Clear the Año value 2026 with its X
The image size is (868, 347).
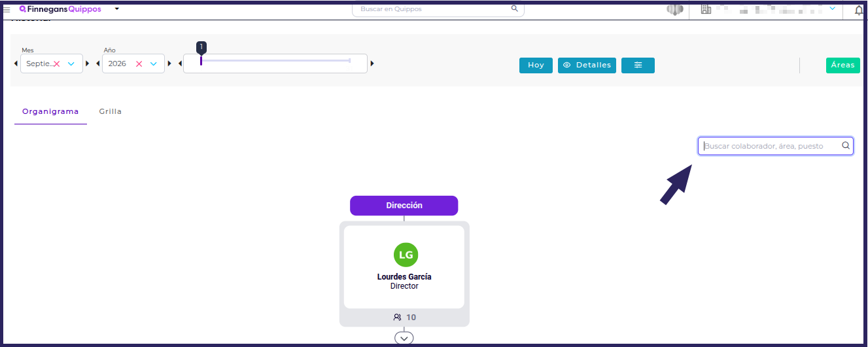(x=139, y=64)
